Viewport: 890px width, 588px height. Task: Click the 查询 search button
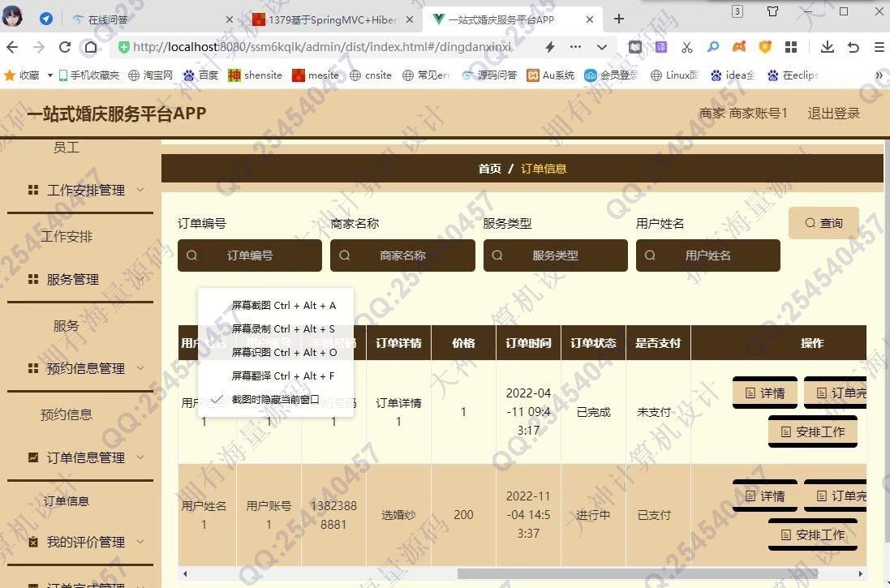tap(823, 223)
